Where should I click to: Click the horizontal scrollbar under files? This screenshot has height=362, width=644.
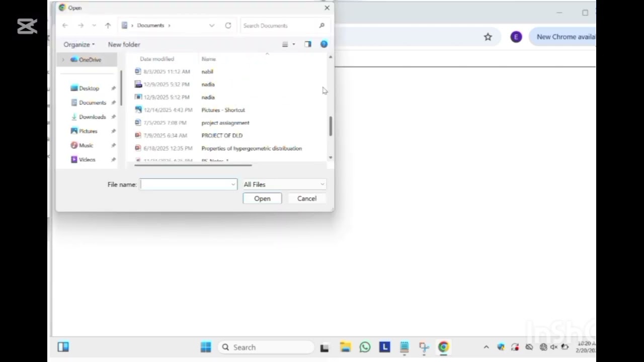click(193, 164)
